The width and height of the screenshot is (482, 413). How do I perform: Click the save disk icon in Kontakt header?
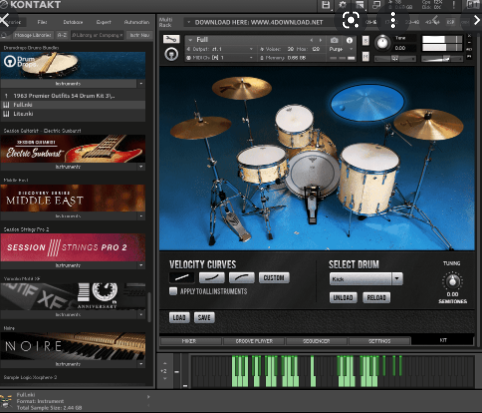[326, 5]
